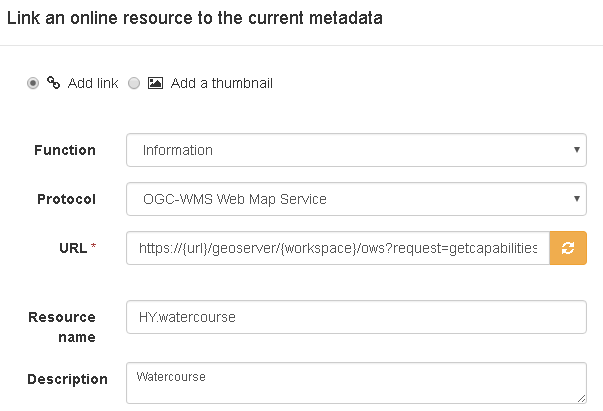The image size is (603, 411).
Task: Open the Function dropdown showing Information
Action: coord(356,150)
